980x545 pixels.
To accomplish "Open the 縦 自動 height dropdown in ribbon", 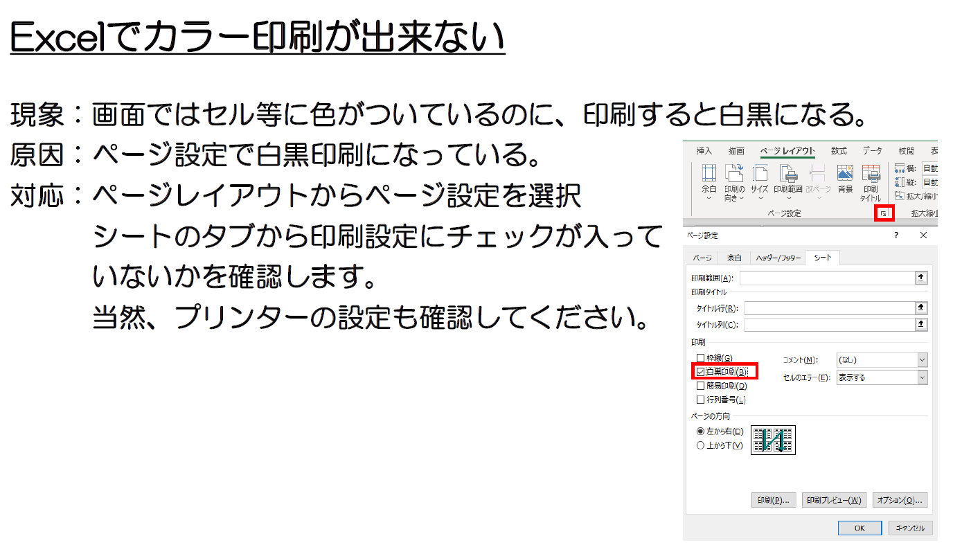I will coord(930,182).
